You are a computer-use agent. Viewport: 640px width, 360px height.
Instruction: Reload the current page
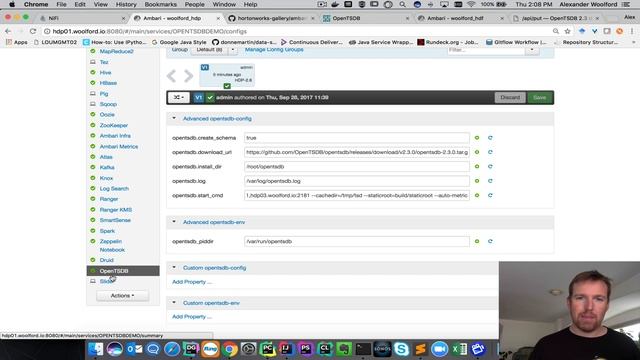tap(33, 31)
